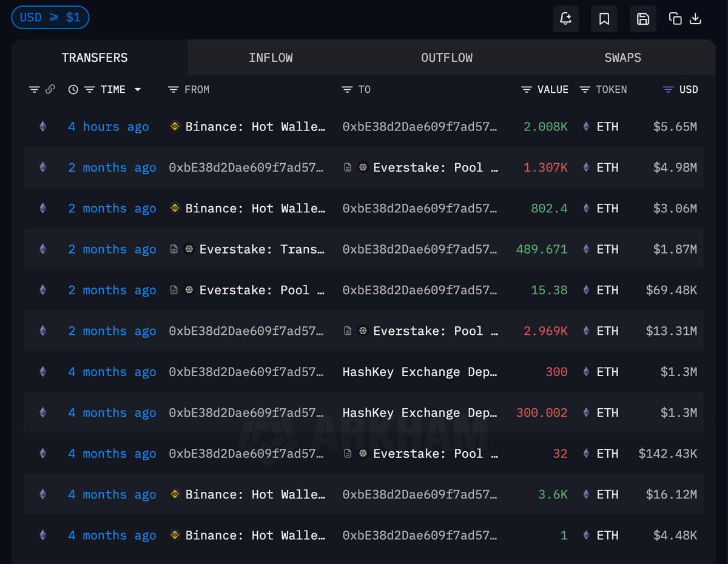Click HashKey Exchange recipient of 300.002 ETH

(420, 413)
